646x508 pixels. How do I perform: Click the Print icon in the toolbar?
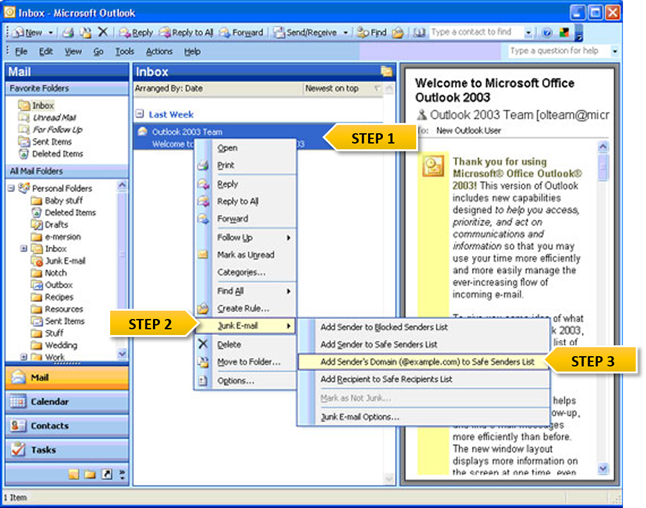click(68, 32)
